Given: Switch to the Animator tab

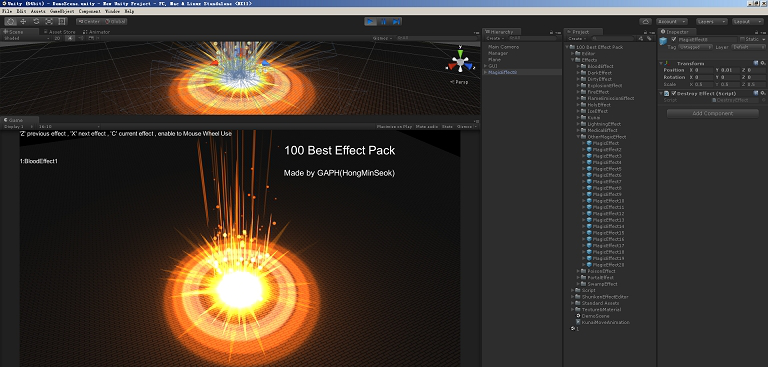Looking at the screenshot, I should click(96, 32).
